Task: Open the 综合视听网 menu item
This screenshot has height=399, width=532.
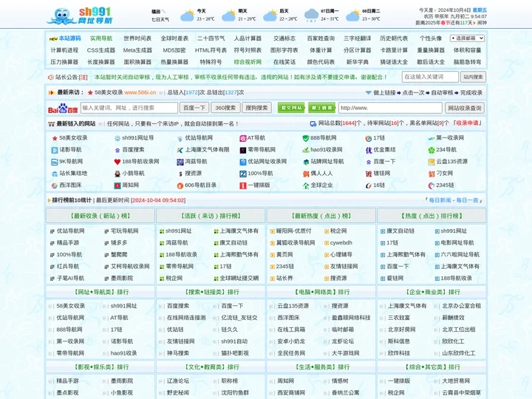Action: click(x=248, y=62)
